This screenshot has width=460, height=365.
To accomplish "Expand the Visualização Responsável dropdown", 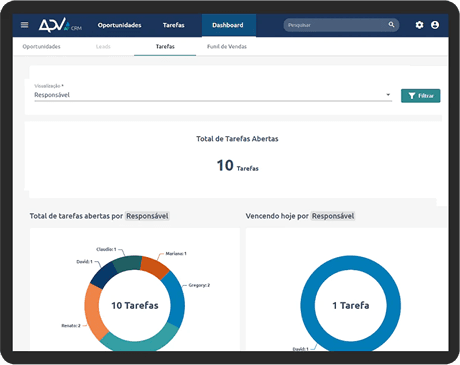I will [213, 95].
